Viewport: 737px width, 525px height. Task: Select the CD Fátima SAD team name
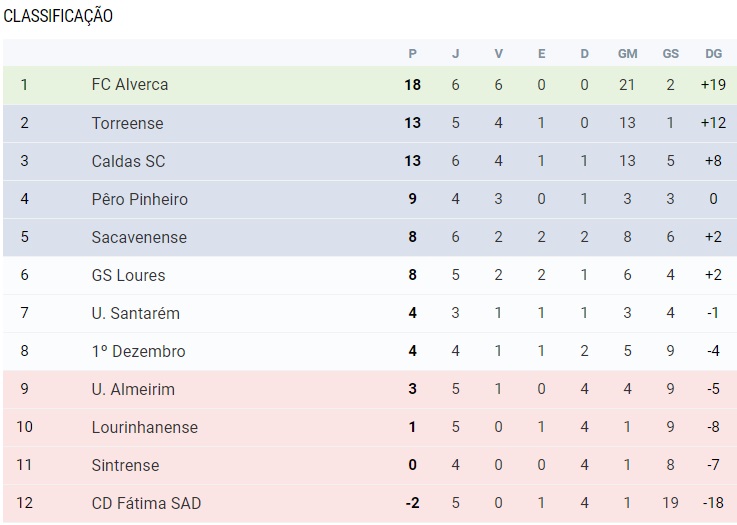tap(146, 503)
